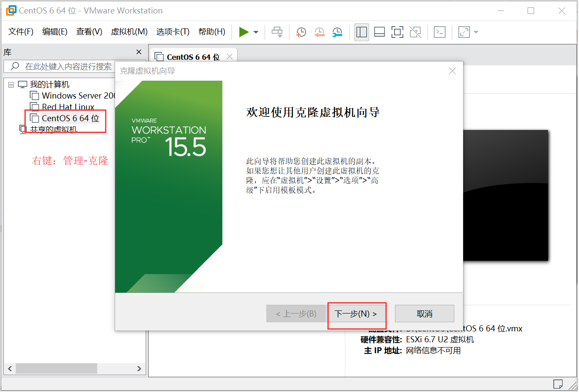
Task: Open the 选项卡(T) menu
Action: [x=173, y=31]
